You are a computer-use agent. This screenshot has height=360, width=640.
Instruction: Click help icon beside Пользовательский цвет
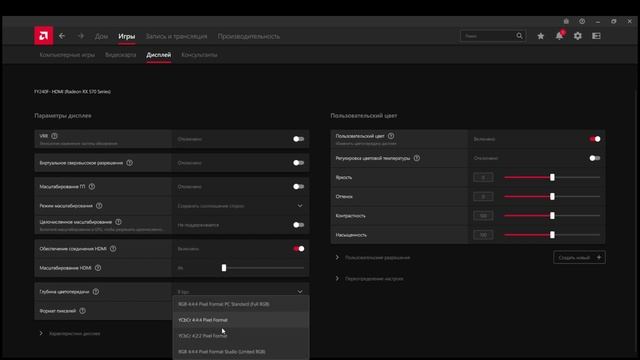pyautogui.click(x=391, y=136)
